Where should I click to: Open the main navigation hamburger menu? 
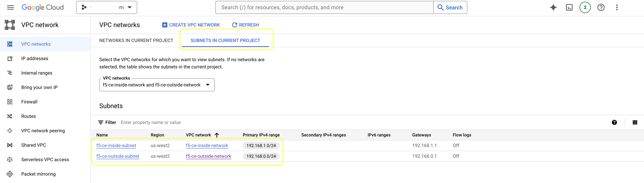tap(10, 8)
